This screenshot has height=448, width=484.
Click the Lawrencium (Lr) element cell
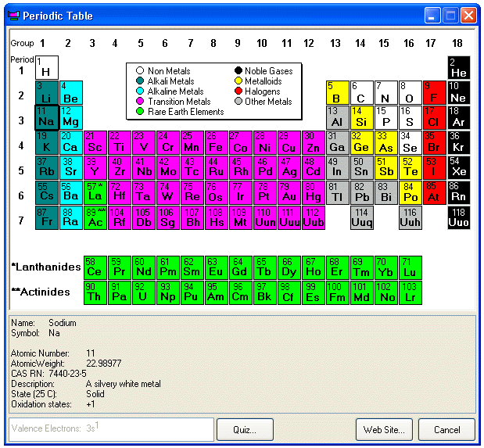(410, 292)
